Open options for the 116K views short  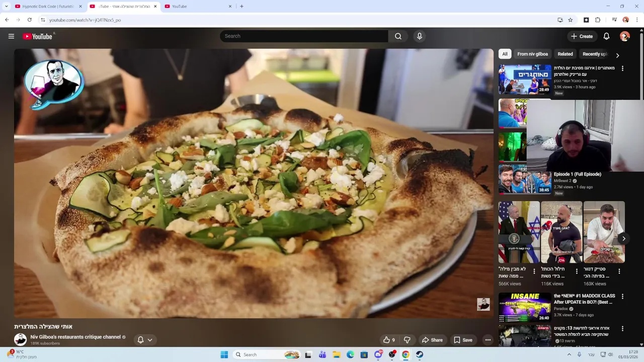coord(577,271)
